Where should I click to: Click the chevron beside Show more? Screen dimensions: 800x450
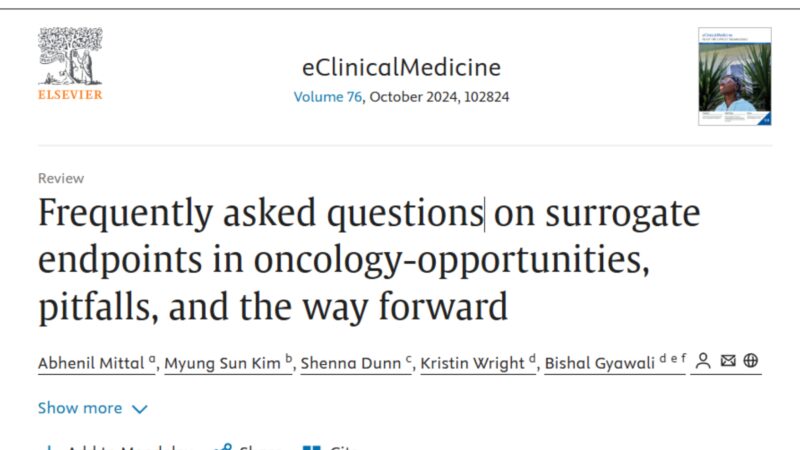click(x=140, y=409)
